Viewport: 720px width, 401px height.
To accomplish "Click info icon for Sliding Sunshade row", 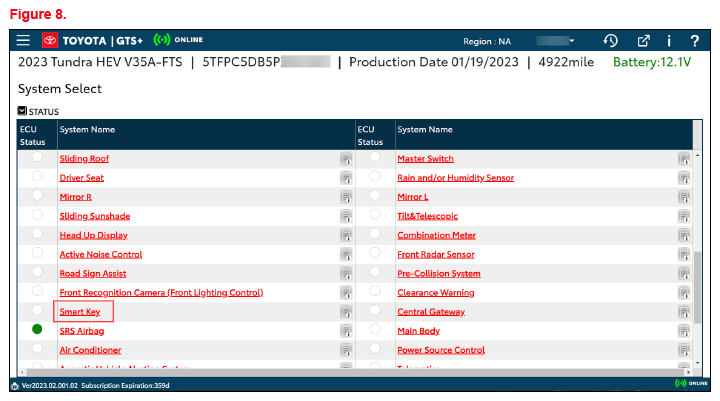I will 346,216.
